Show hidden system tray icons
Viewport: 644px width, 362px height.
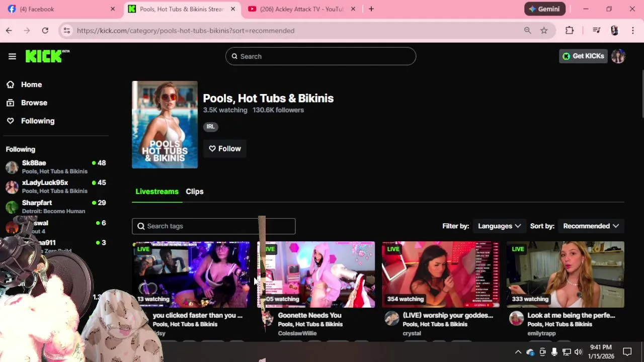tap(518, 352)
